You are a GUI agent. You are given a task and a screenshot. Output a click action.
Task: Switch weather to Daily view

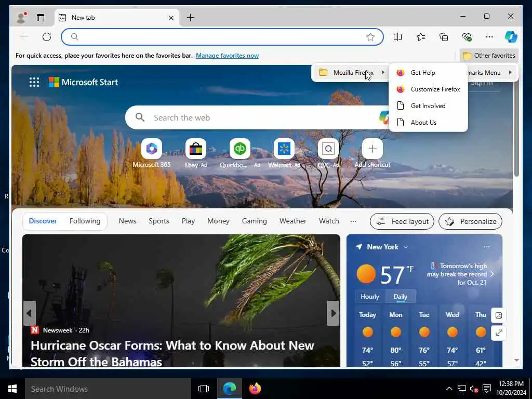tap(401, 296)
